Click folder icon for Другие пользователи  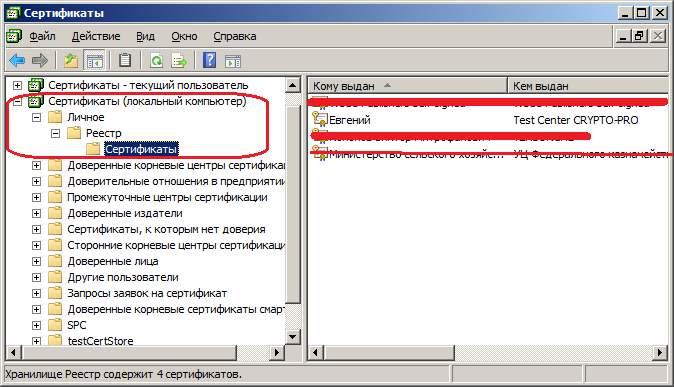click(x=55, y=277)
